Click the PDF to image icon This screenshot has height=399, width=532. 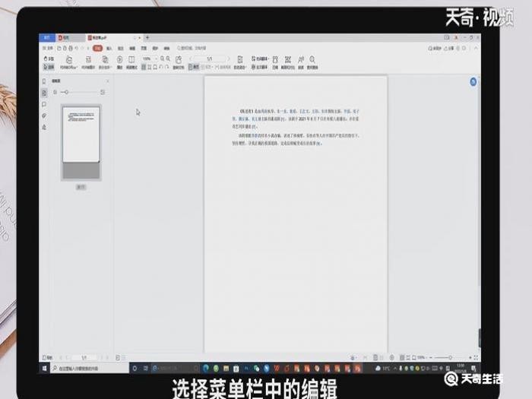(88, 61)
